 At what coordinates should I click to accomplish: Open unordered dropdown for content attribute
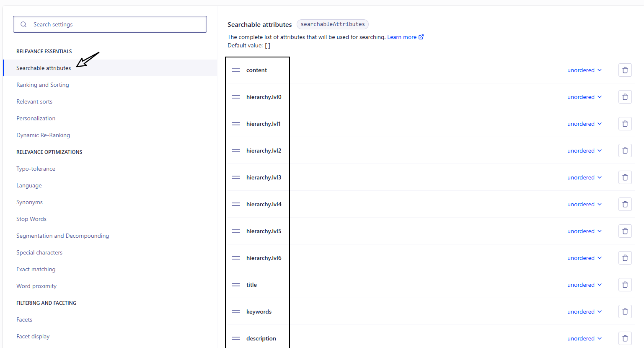(x=584, y=70)
